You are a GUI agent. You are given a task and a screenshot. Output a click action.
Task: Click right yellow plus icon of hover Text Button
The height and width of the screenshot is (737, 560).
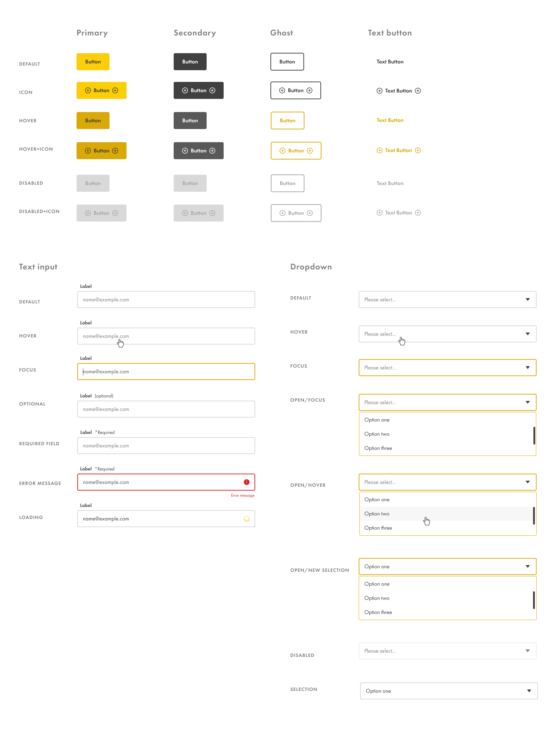418,150
